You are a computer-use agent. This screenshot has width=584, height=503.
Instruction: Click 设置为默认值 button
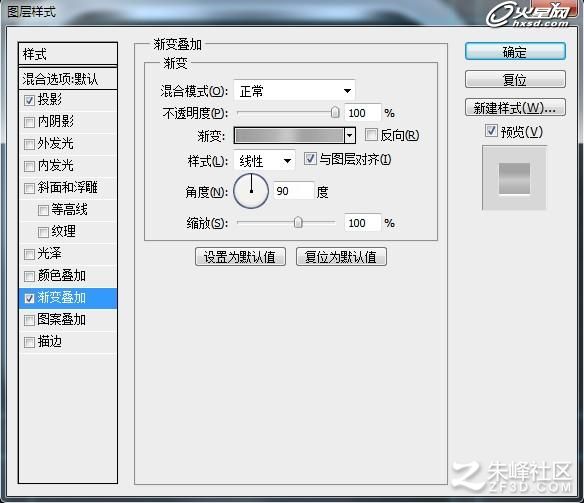[x=240, y=257]
